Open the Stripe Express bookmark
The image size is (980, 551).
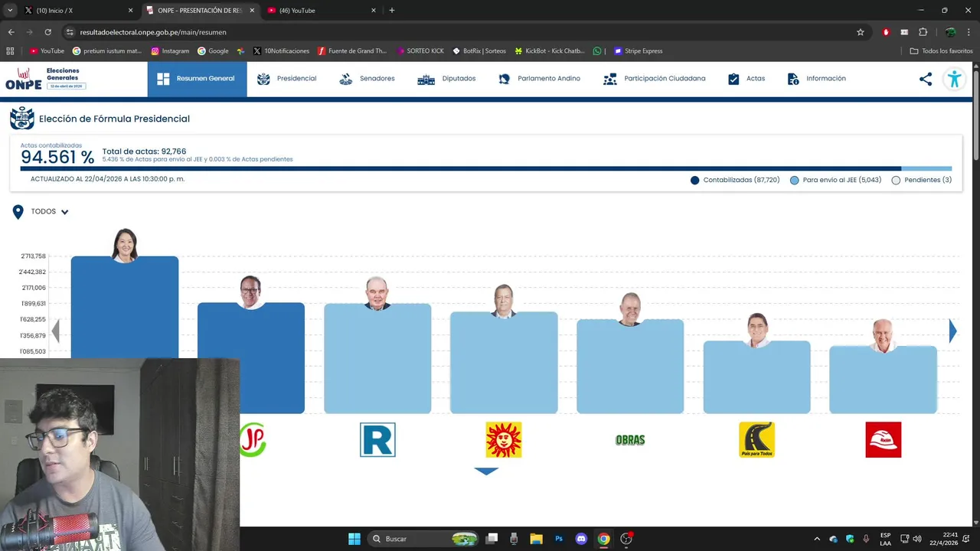(639, 51)
